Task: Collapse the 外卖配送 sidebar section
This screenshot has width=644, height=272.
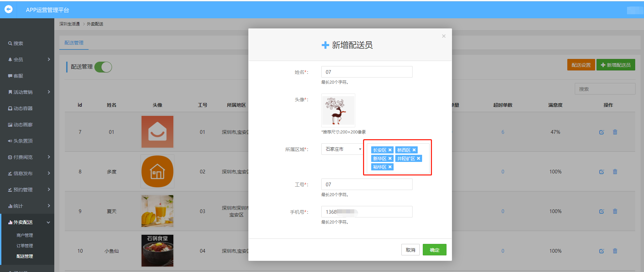Action: 27,222
